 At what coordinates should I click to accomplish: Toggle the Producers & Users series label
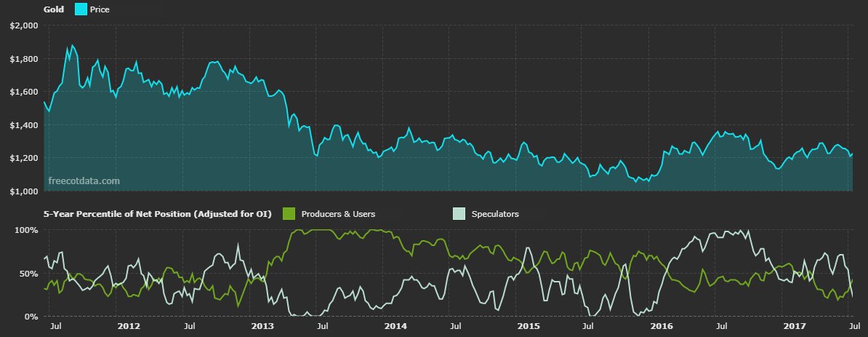click(338, 214)
